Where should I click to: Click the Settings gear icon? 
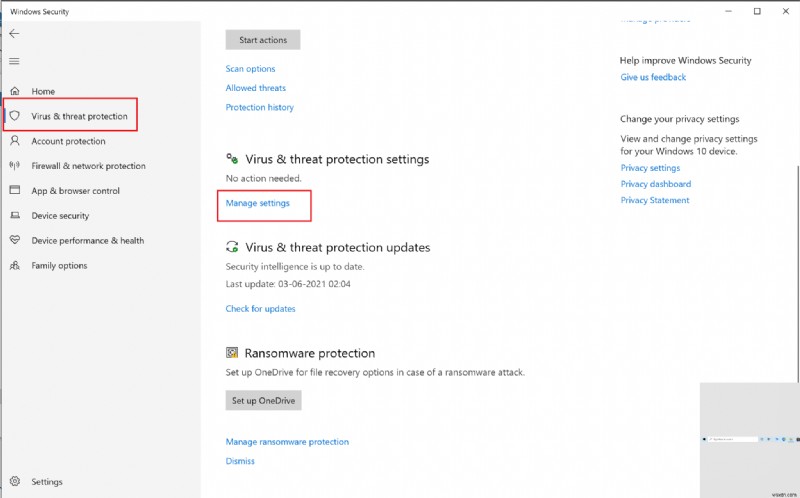point(15,481)
